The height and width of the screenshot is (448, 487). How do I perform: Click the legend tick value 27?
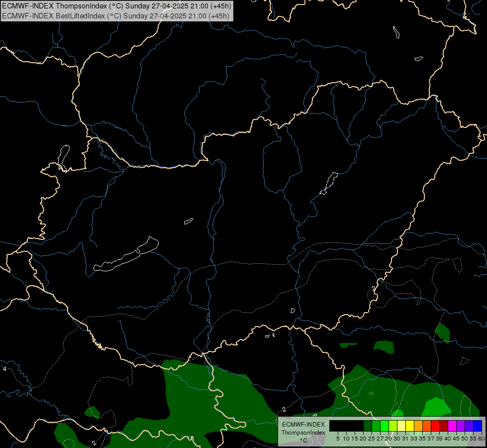click(x=380, y=439)
